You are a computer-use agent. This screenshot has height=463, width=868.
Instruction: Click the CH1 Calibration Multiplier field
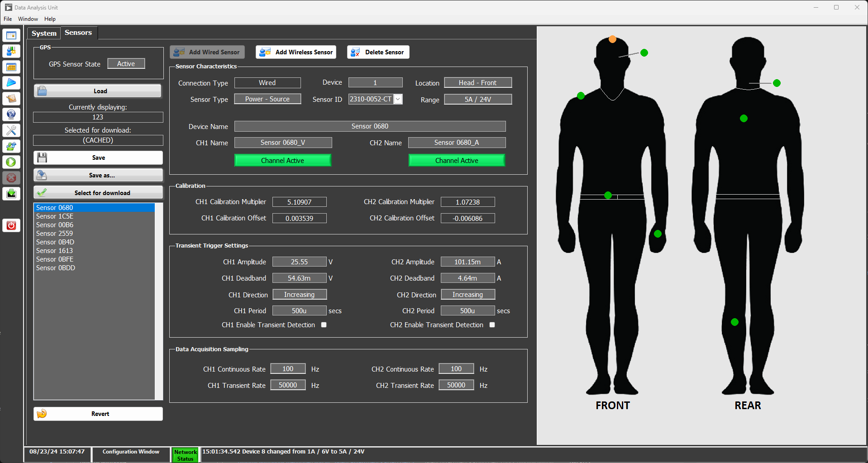coord(300,202)
